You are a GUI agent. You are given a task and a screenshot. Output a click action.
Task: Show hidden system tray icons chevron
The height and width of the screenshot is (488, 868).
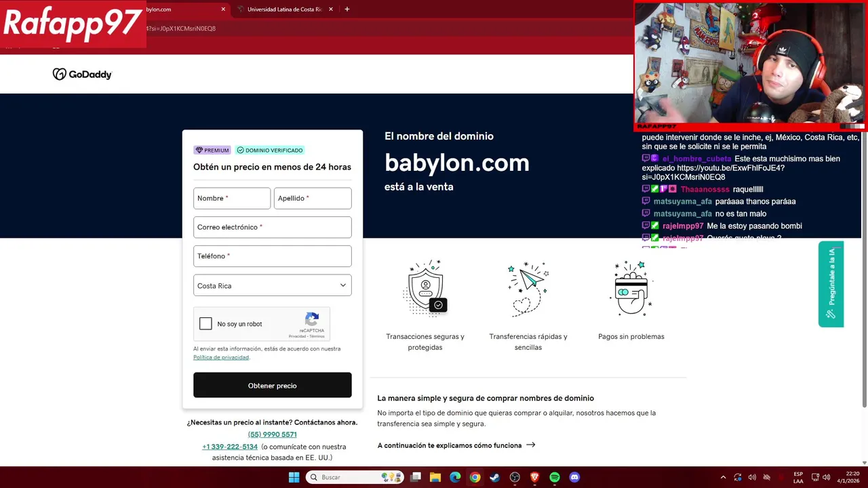pos(723,477)
